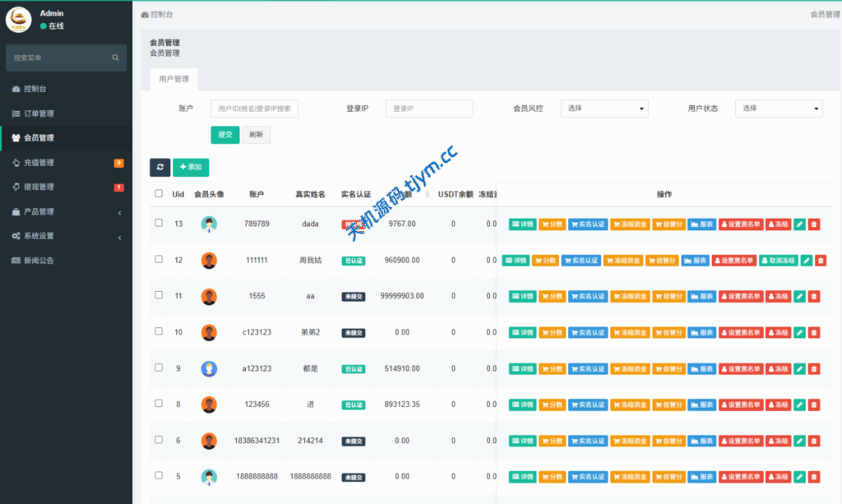Image resolution: width=842 pixels, height=504 pixels.
Task: Expand the 产品管理 sidebar menu
Action: [x=66, y=211]
